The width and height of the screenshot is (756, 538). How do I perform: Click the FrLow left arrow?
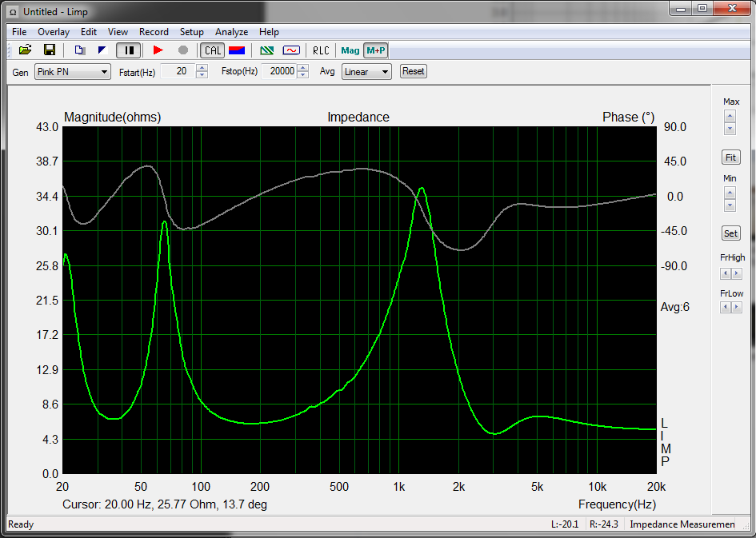point(726,307)
